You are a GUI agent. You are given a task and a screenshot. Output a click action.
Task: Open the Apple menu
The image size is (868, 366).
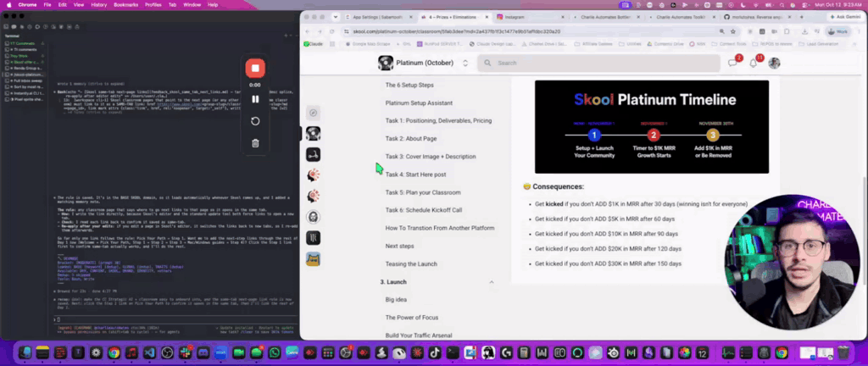point(8,4)
